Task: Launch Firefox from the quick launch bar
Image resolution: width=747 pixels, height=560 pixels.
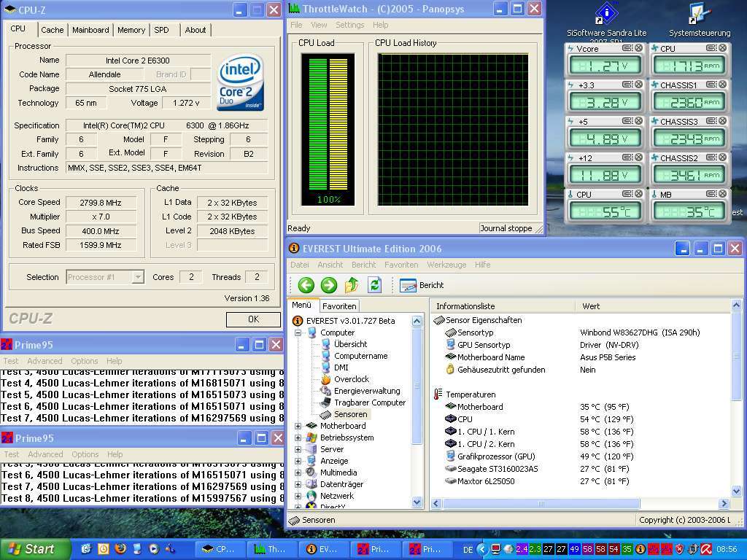Action: point(120,548)
